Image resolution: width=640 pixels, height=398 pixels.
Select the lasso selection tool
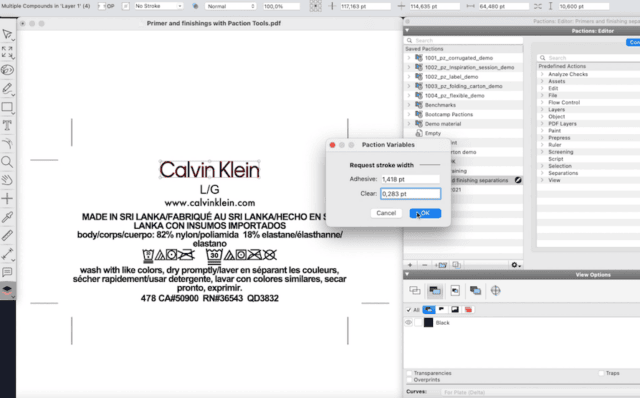(7, 70)
